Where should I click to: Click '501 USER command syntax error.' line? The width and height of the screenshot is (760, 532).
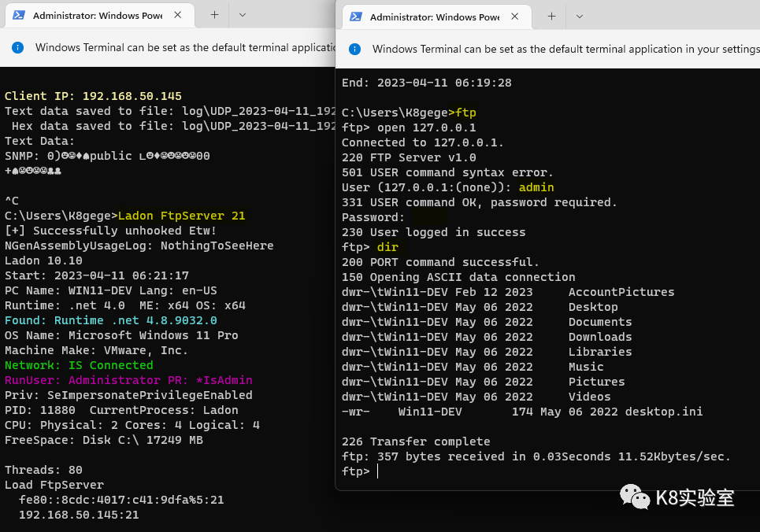[447, 172]
